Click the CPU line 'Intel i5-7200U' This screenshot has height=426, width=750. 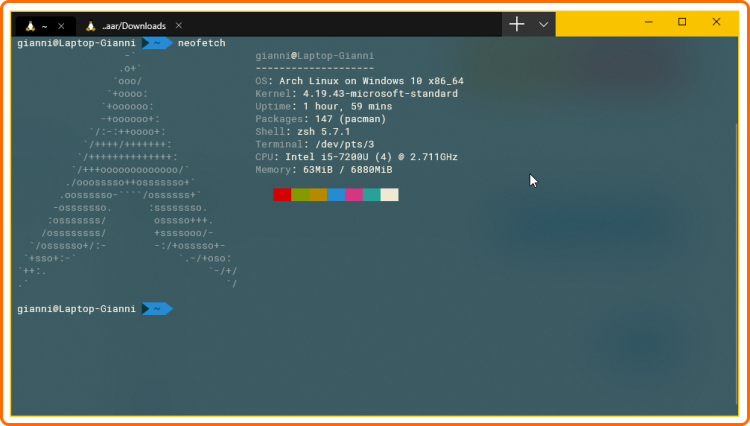coord(356,157)
